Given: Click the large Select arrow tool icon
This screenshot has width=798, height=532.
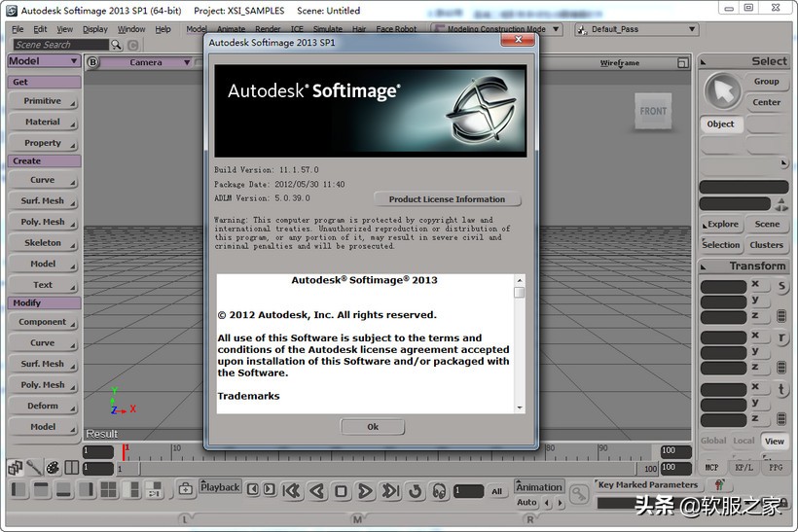Looking at the screenshot, I should pyautogui.click(x=722, y=91).
